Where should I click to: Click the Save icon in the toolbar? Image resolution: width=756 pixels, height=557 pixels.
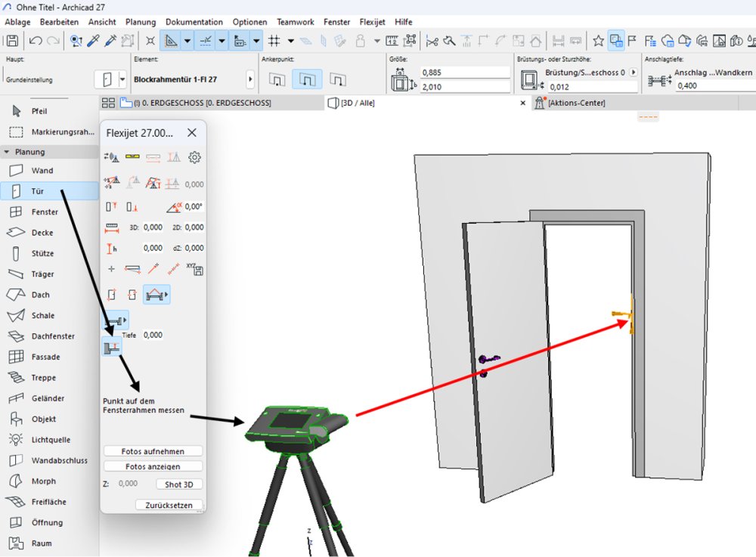12,41
